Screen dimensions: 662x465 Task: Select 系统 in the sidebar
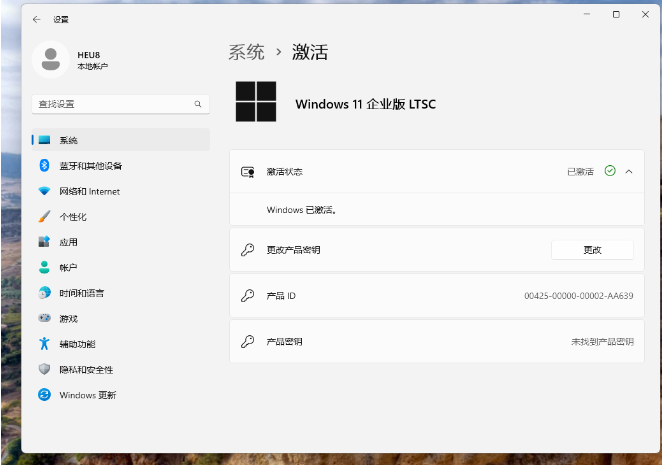point(68,140)
